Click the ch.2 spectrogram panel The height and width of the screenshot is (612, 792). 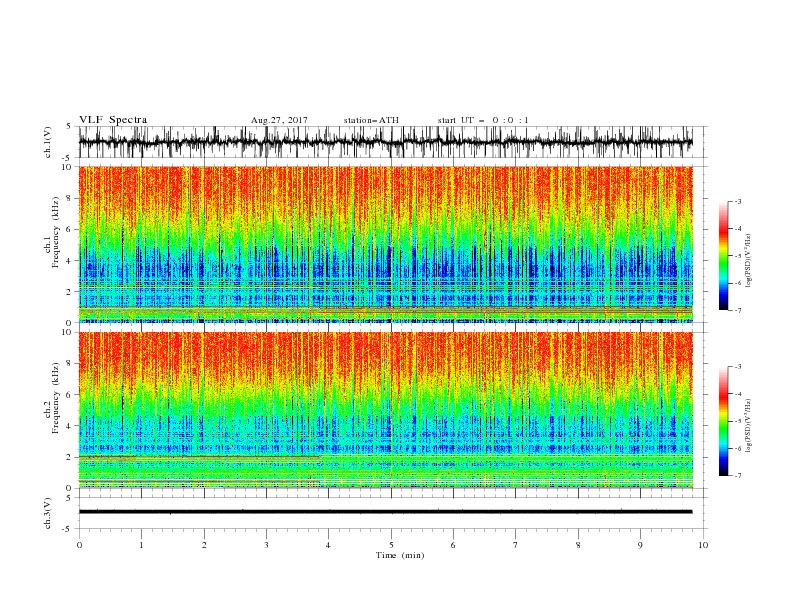pos(385,410)
